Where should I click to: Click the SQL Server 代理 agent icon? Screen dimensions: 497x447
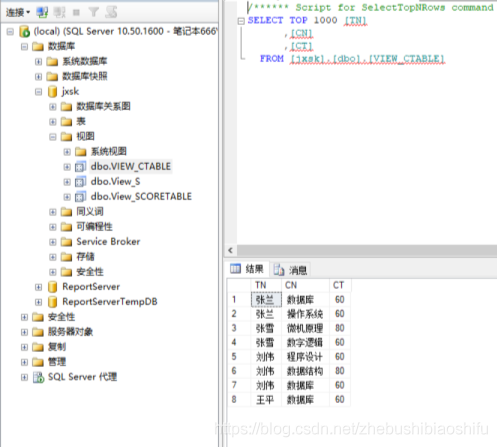(38, 377)
